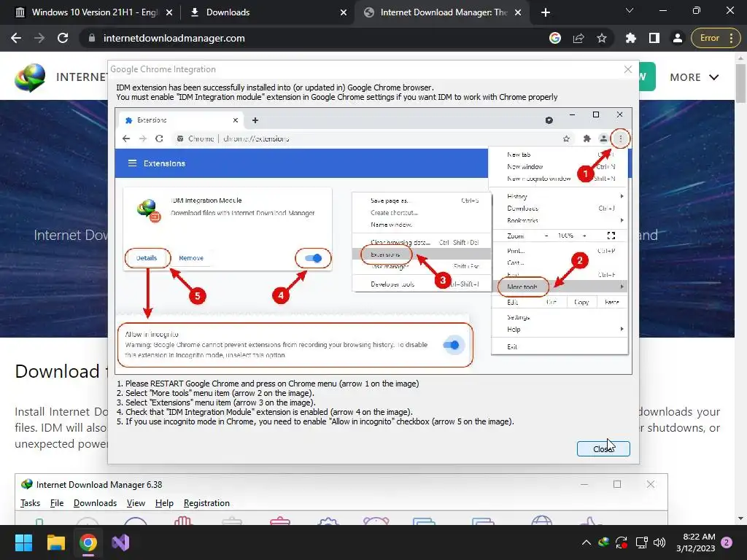
Task: Open the View menu in IDM
Action: [x=136, y=503]
